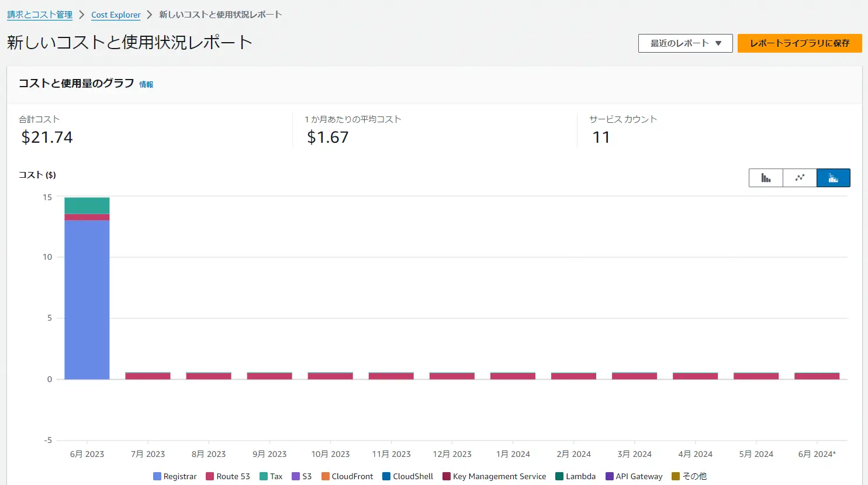Toggle the CloudFront legend entry
This screenshot has width=868, height=485.
click(x=347, y=476)
